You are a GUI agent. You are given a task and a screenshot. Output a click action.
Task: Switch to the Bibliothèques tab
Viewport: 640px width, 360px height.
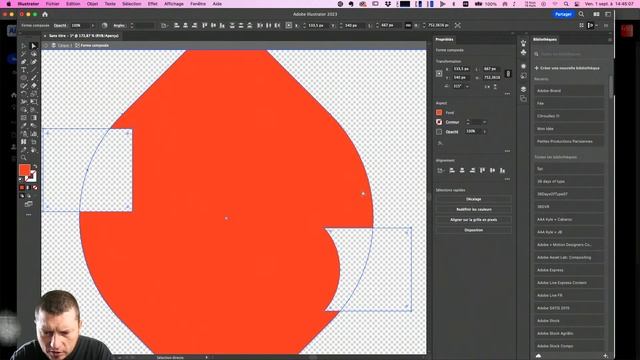[545, 40]
